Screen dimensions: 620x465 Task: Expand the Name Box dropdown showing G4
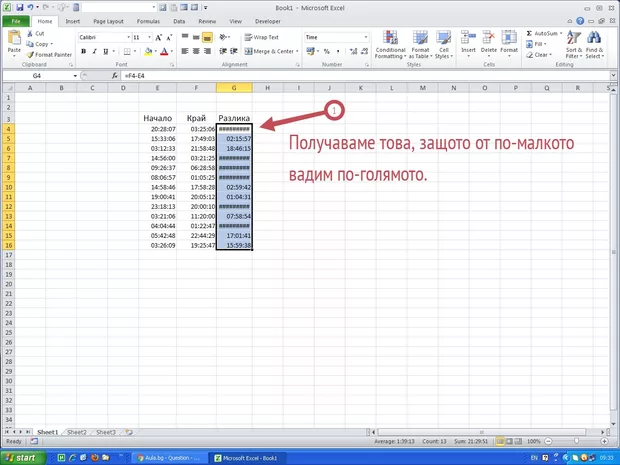tap(74, 76)
